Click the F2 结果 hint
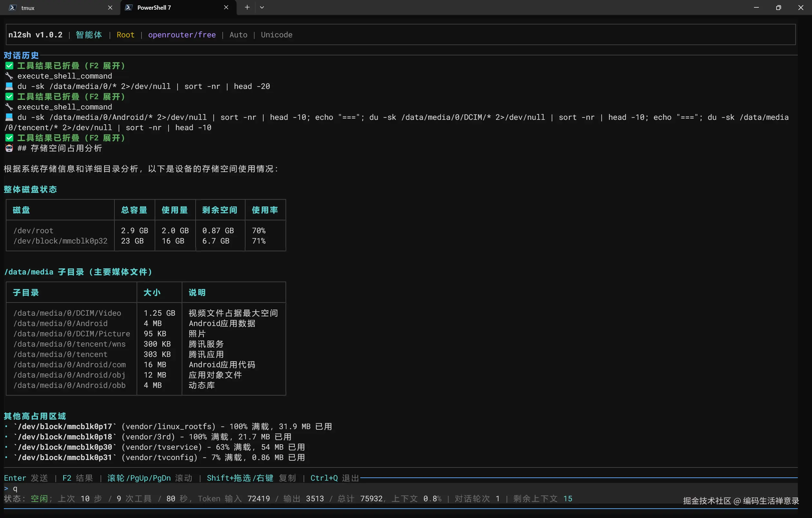This screenshot has width=812, height=518. [x=78, y=478]
